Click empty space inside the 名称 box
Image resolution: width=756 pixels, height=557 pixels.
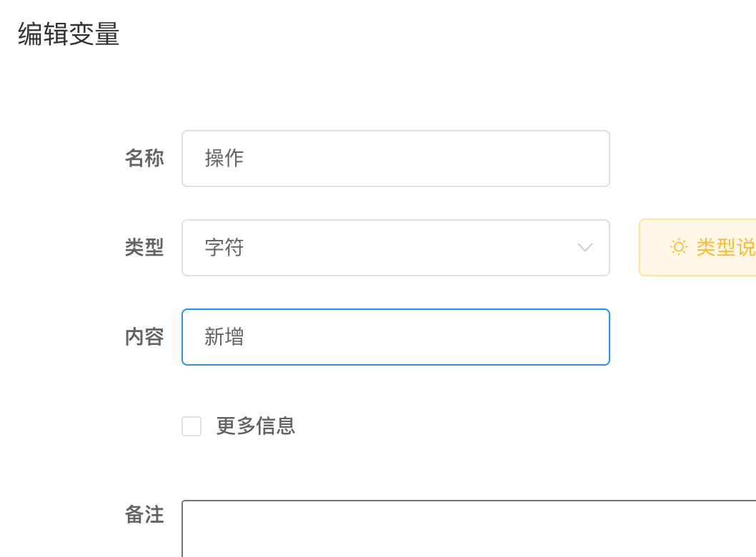(x=424, y=159)
